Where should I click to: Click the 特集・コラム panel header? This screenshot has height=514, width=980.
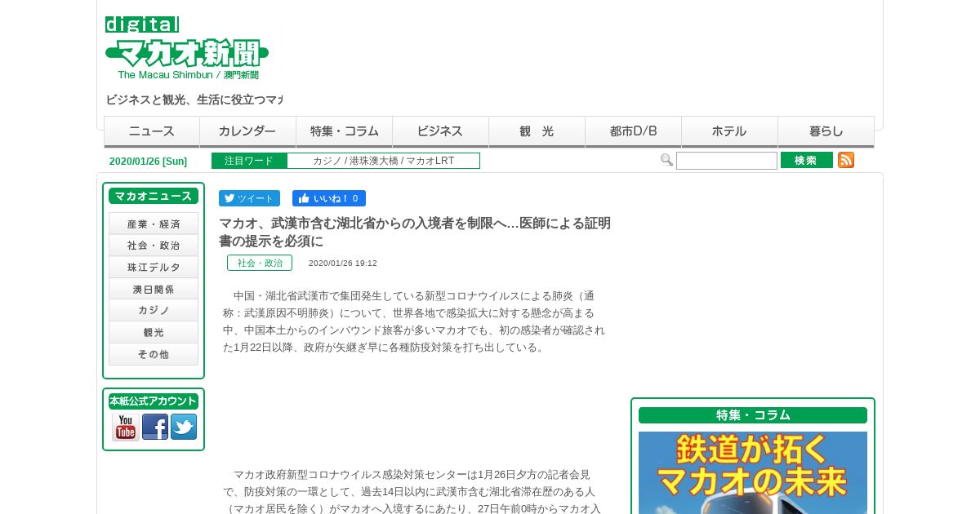tap(753, 415)
